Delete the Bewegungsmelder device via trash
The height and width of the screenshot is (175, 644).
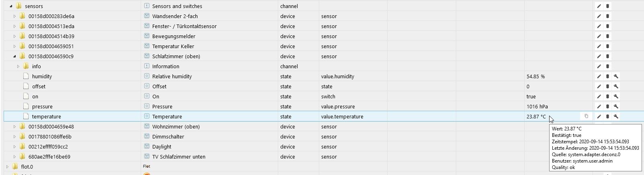(607, 36)
